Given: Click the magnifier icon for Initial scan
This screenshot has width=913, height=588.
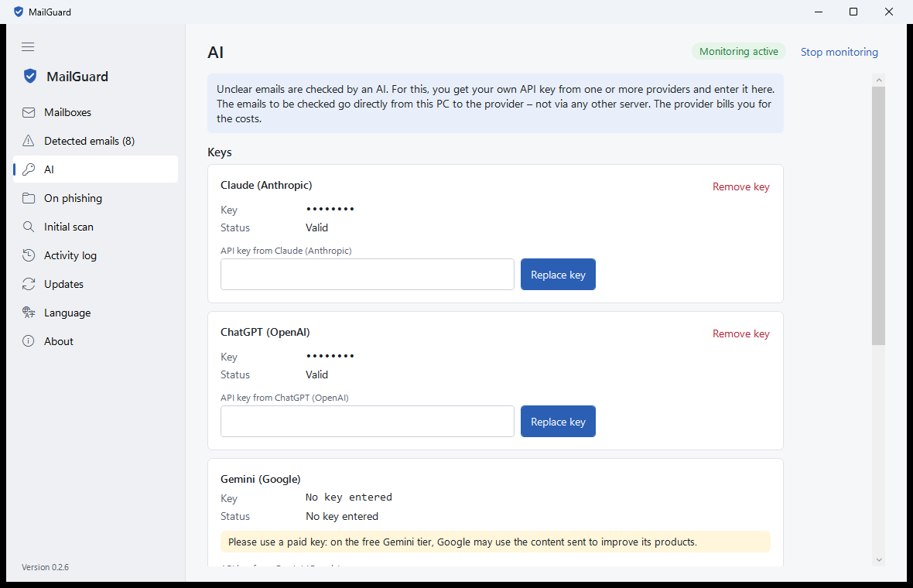Looking at the screenshot, I should tap(29, 227).
